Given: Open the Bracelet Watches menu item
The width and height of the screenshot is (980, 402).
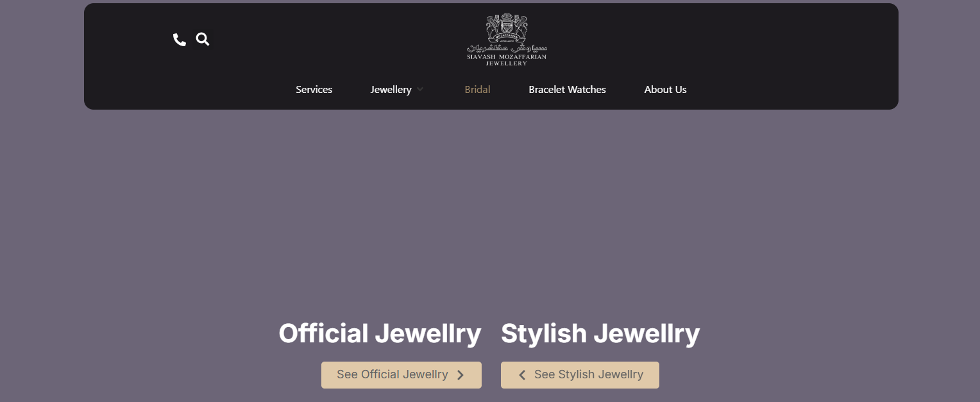Looking at the screenshot, I should pos(567,90).
